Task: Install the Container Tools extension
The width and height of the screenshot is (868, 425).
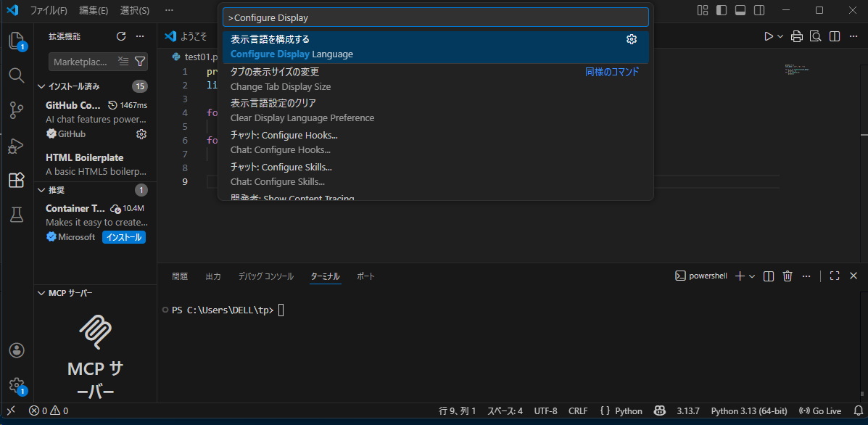Action: pos(123,237)
